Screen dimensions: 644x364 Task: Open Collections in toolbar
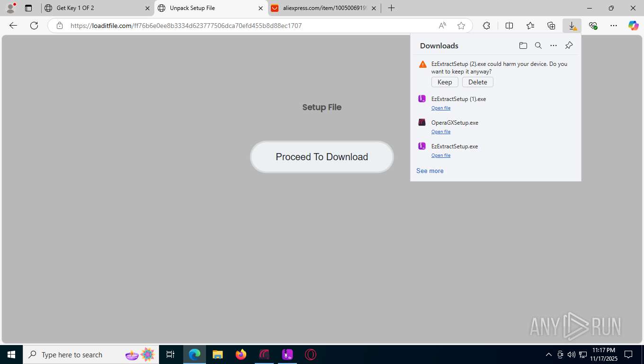(x=551, y=26)
